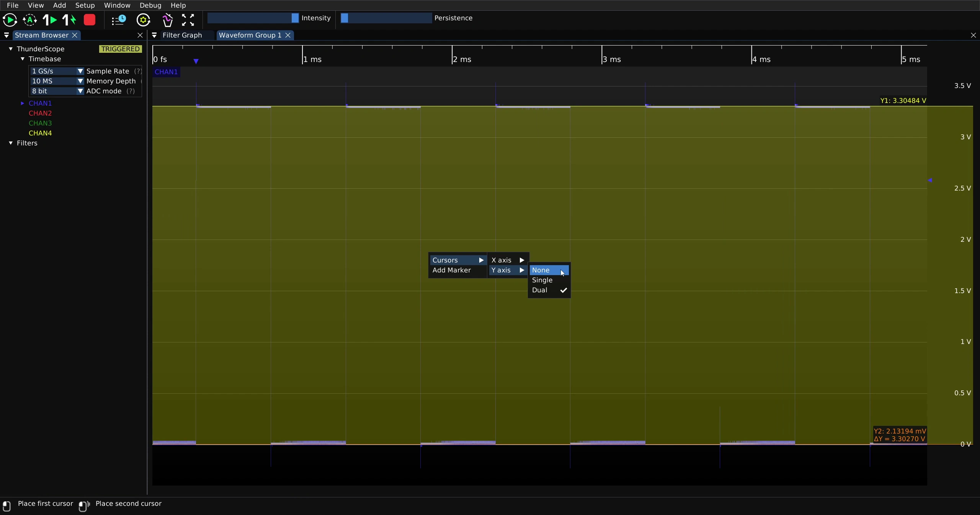Open the Setup menu

pos(85,5)
